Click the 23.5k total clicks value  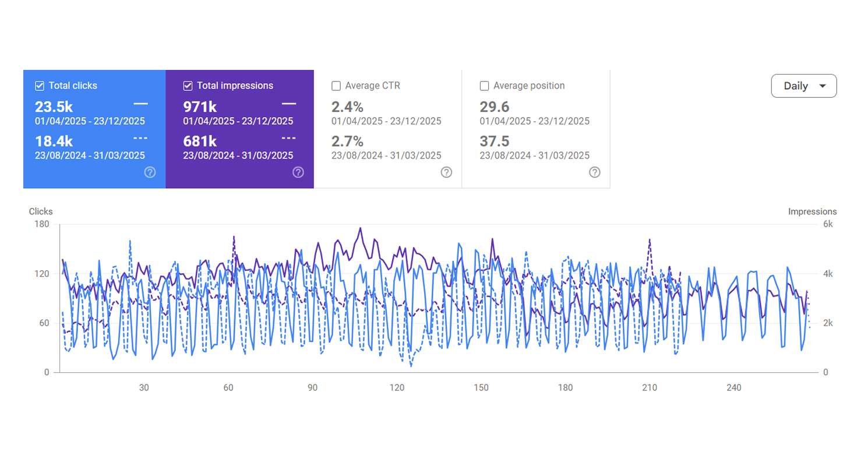pyautogui.click(x=54, y=107)
